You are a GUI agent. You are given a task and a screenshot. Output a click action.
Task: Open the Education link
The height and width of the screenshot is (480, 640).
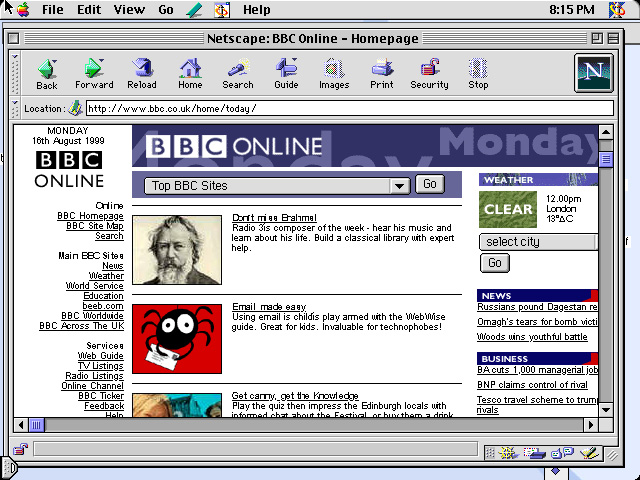(x=103, y=296)
